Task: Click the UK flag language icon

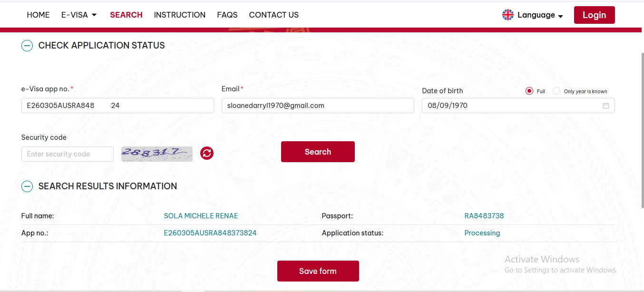Action: point(508,15)
